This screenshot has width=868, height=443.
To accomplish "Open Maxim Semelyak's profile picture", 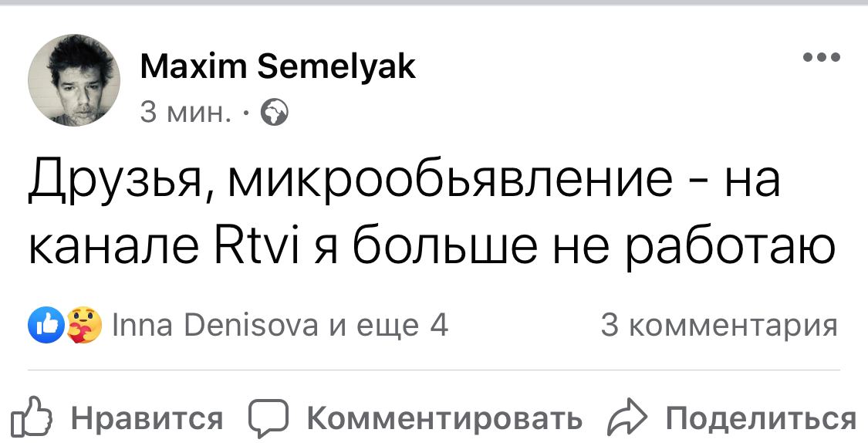I will [x=74, y=80].
